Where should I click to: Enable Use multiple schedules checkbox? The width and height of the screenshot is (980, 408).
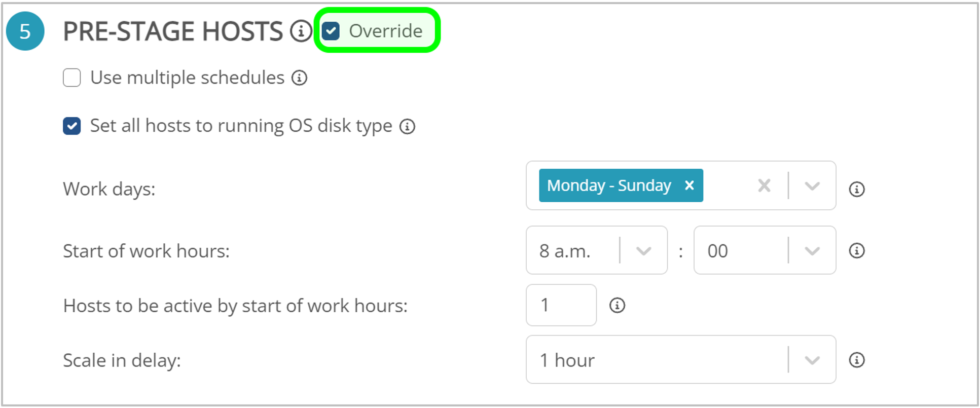click(72, 78)
